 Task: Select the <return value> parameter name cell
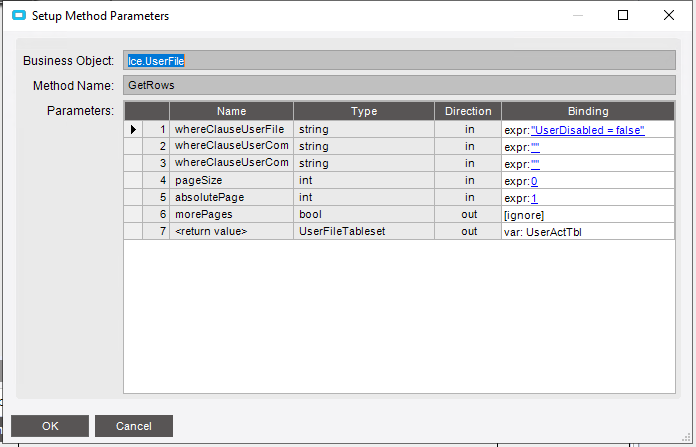pyautogui.click(x=231, y=232)
